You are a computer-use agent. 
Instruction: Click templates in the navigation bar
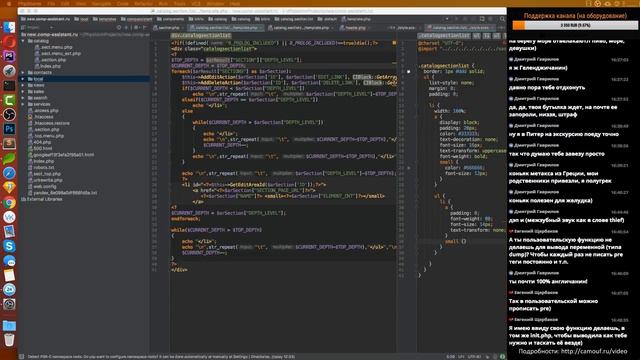click(105, 19)
